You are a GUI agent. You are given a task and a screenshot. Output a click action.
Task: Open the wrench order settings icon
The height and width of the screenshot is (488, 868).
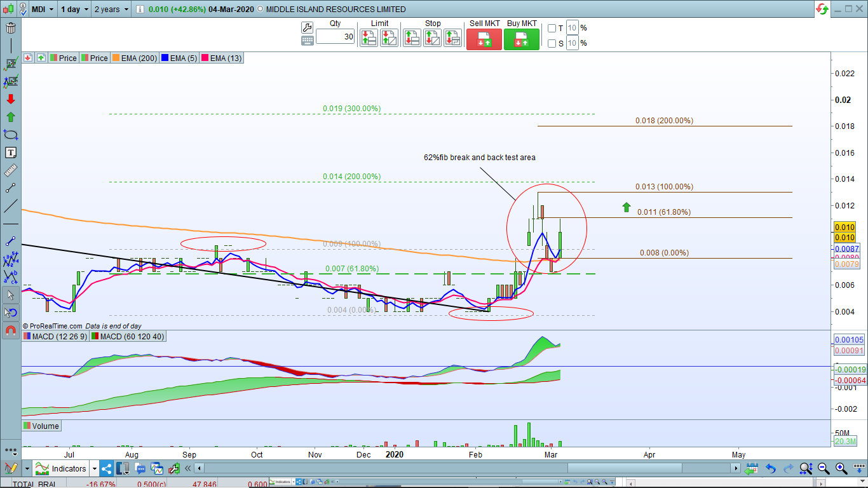click(x=307, y=27)
